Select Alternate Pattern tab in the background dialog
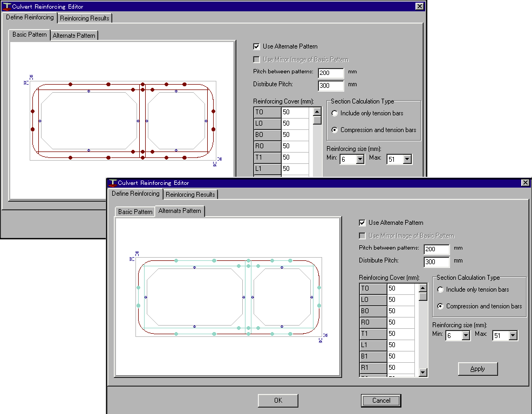The image size is (532, 414). click(x=74, y=36)
